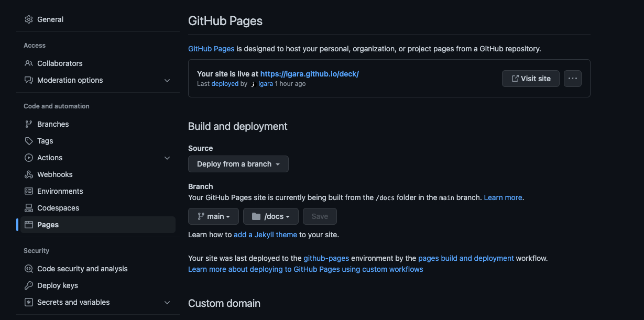This screenshot has width=644, height=320.
Task: Expand the Secrets and variables section
Action: [x=167, y=302]
